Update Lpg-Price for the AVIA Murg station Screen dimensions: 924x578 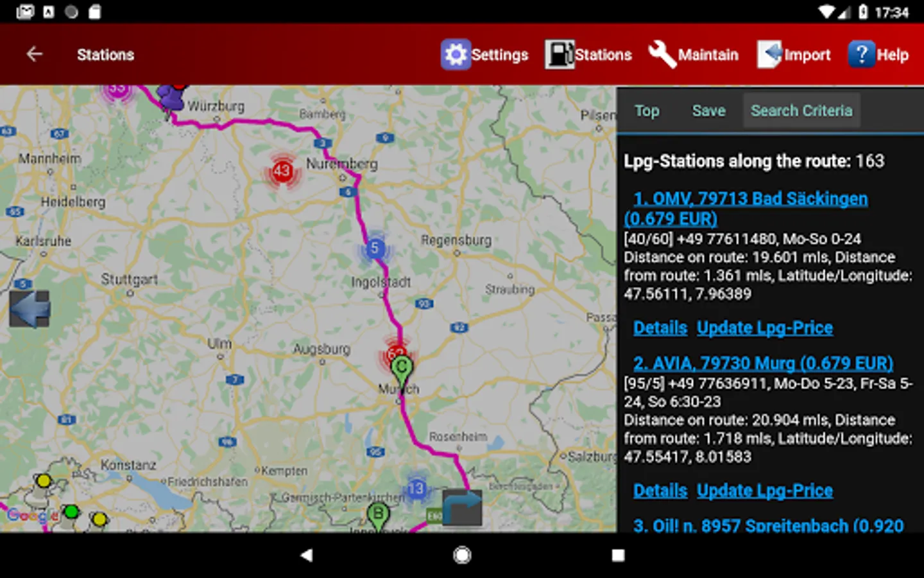[x=765, y=491]
